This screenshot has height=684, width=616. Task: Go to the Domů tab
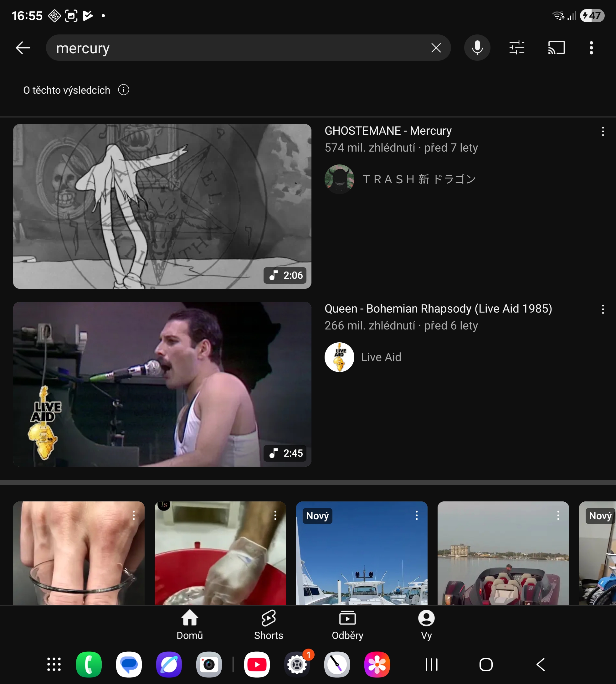point(190,625)
